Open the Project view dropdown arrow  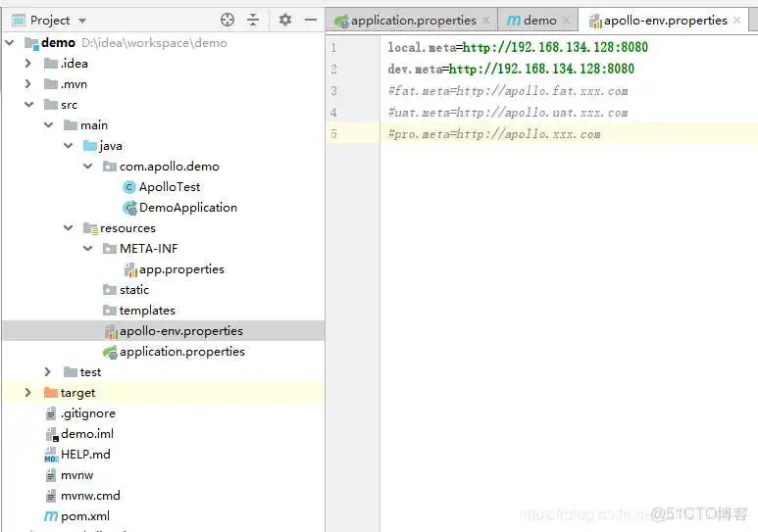point(82,21)
